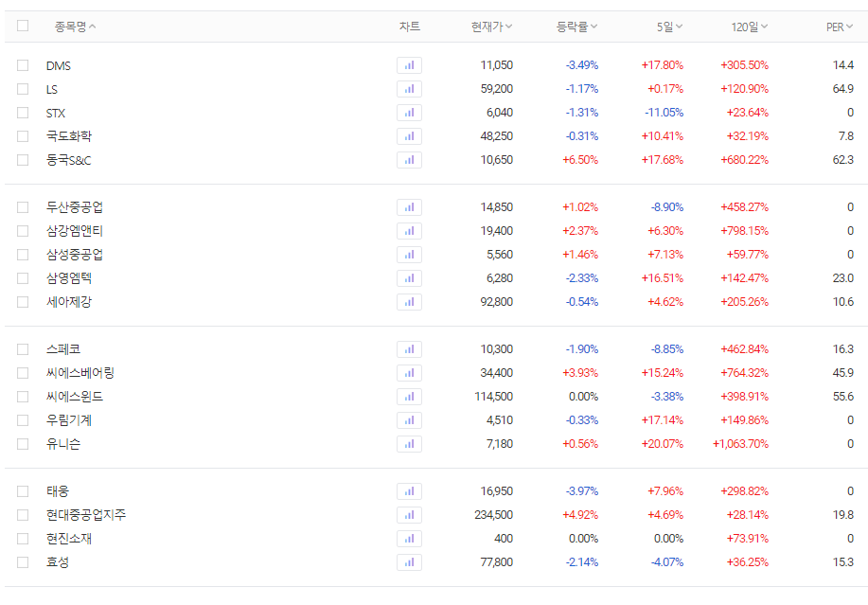This screenshot has width=868, height=605.
Task: Sort by 현재가 column header
Action: coord(491,27)
